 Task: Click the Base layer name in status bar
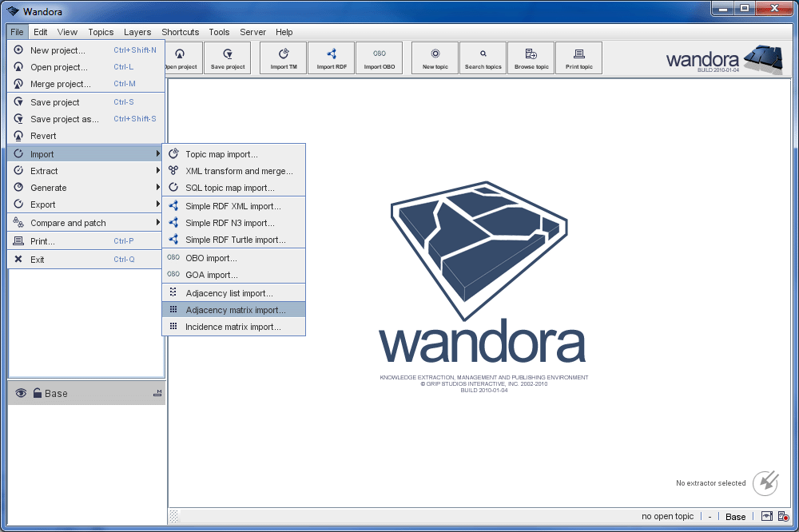(x=735, y=517)
